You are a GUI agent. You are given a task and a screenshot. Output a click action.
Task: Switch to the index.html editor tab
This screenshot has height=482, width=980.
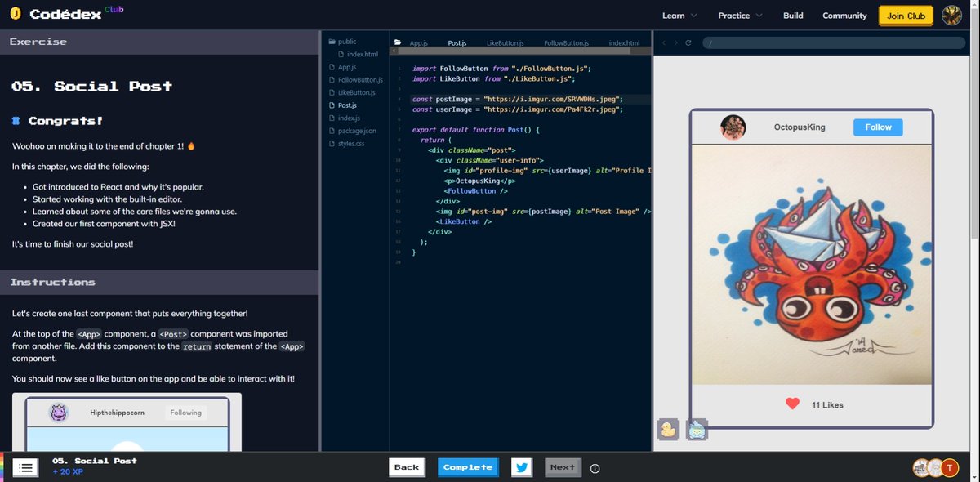pos(624,42)
